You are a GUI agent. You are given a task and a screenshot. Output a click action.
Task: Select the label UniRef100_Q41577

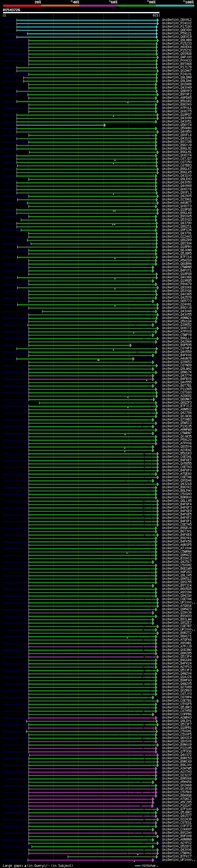point(177,816)
